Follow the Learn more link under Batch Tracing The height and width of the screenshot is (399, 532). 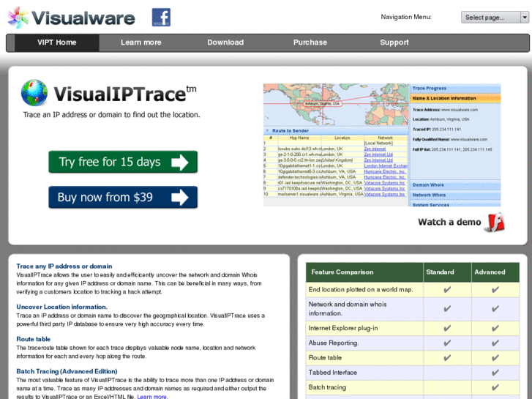(151, 397)
